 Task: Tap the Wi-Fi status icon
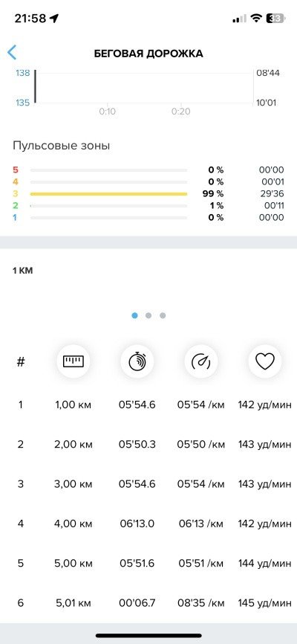coord(257,19)
